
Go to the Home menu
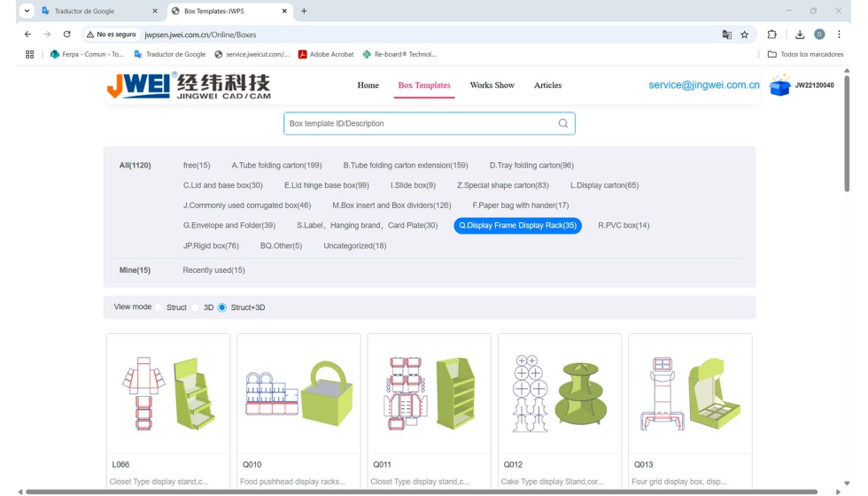pos(368,85)
